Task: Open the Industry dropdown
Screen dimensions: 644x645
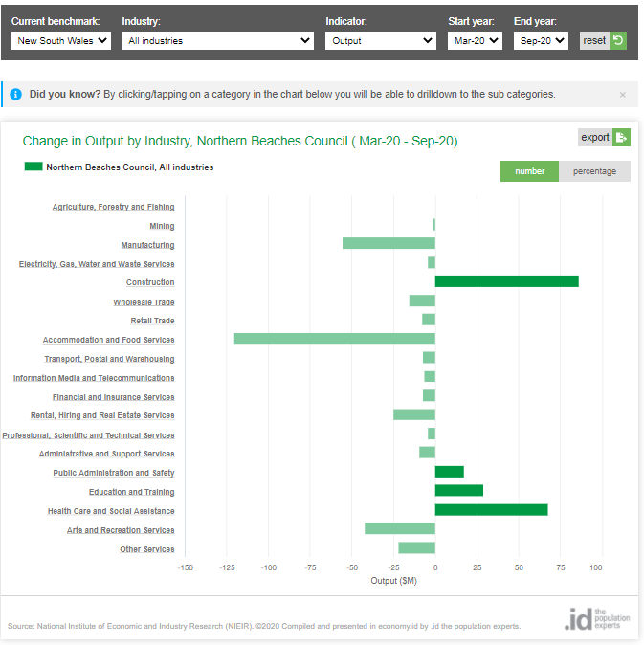Action: [219, 40]
